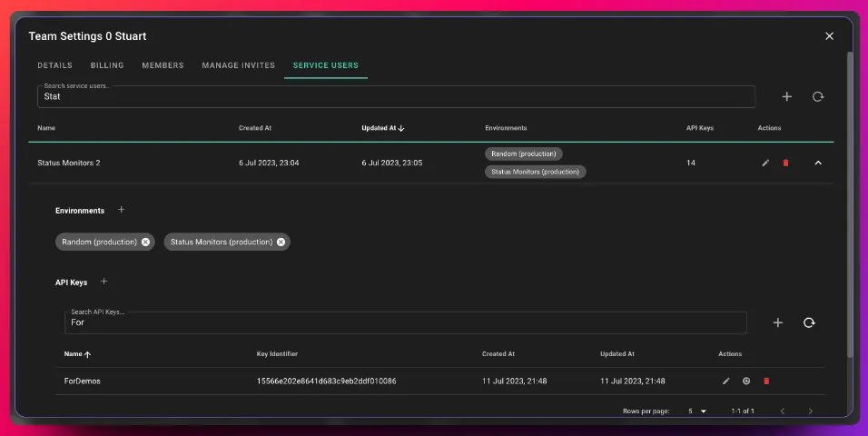
Task: Refresh the service users list
Action: coord(817,96)
